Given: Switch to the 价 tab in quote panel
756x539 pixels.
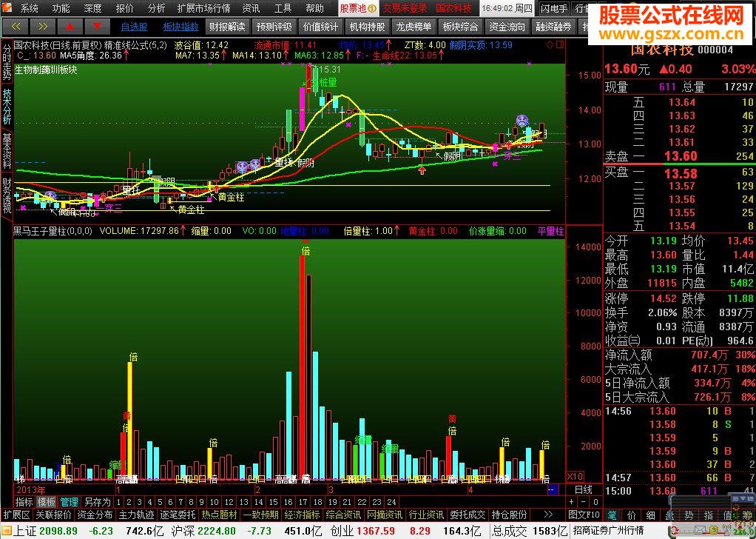Looking at the screenshot, I should (x=631, y=515).
